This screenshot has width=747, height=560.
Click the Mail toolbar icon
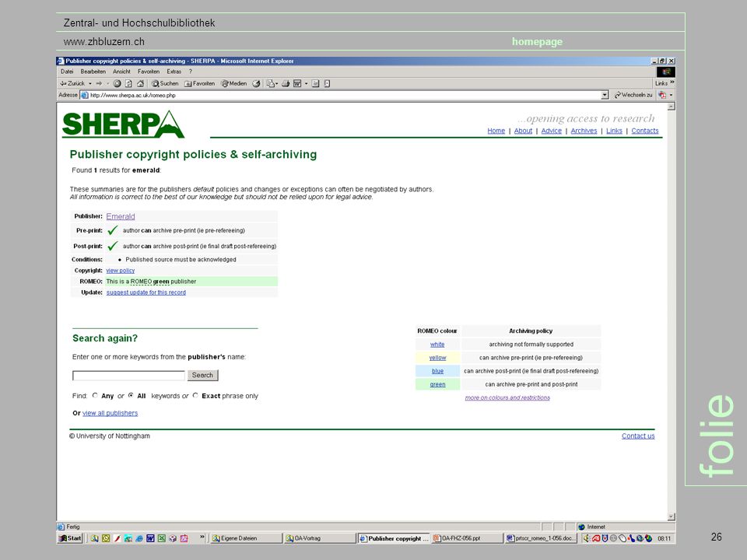271,83
